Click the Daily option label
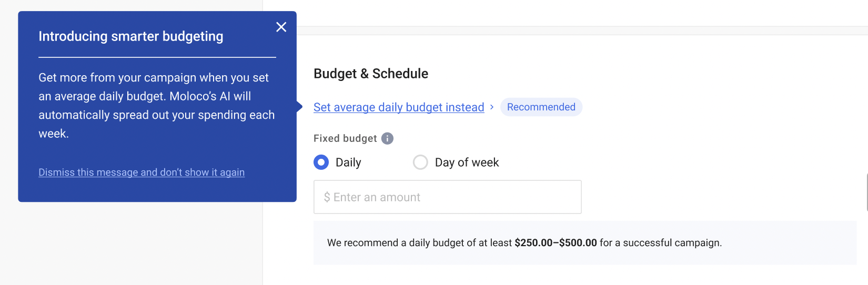The image size is (868, 285). [x=348, y=162]
